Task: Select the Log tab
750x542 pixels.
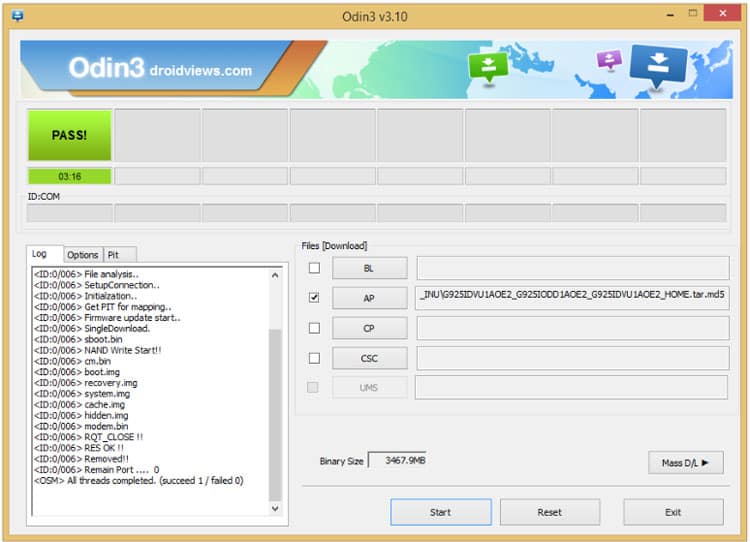Action: [40, 254]
